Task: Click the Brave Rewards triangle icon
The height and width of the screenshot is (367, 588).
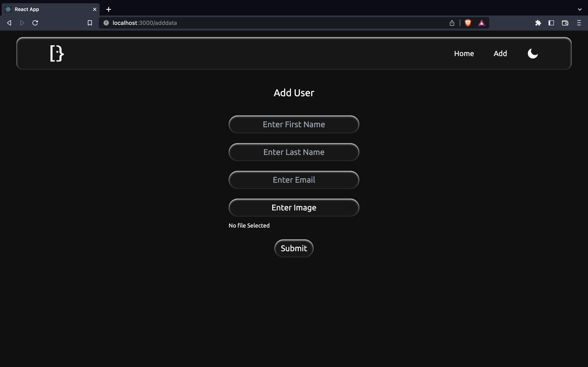Action: 482,23
